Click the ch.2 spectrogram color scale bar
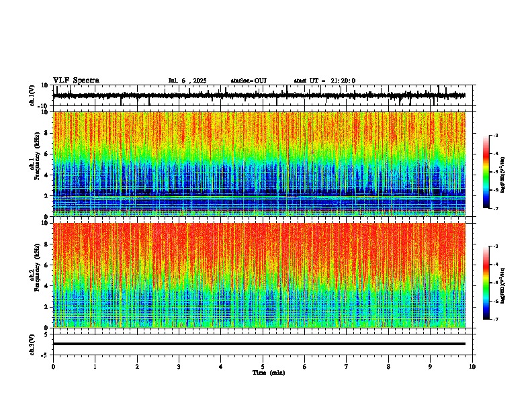Viewport: 532px width, 411px height. click(x=486, y=283)
